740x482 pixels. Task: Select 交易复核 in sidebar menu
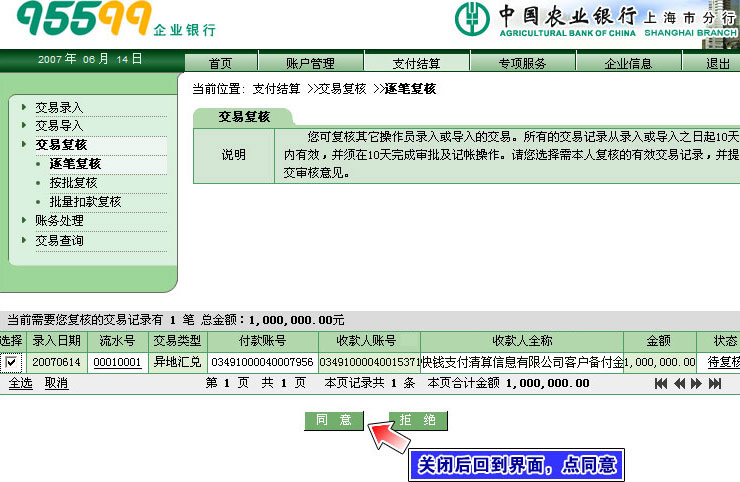61,144
